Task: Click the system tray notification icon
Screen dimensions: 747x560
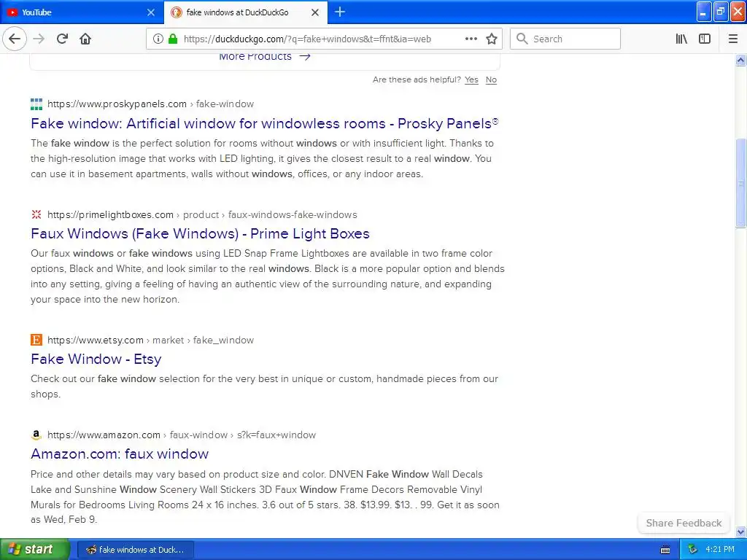Action: pyautogui.click(x=692, y=550)
